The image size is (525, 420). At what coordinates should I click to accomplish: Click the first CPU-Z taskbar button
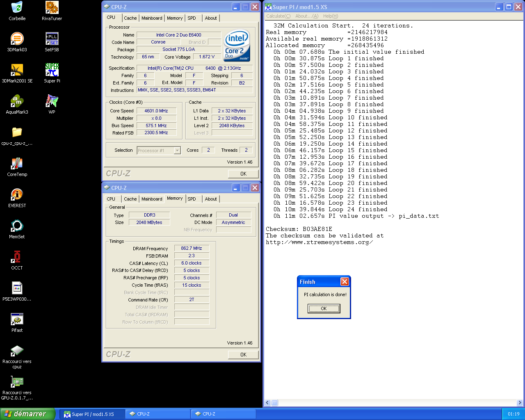click(x=158, y=414)
